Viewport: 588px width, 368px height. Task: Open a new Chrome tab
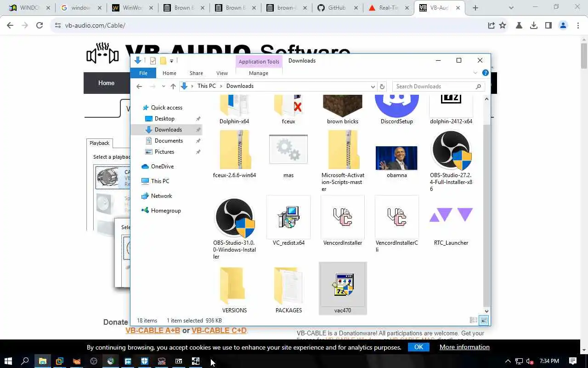click(x=475, y=8)
